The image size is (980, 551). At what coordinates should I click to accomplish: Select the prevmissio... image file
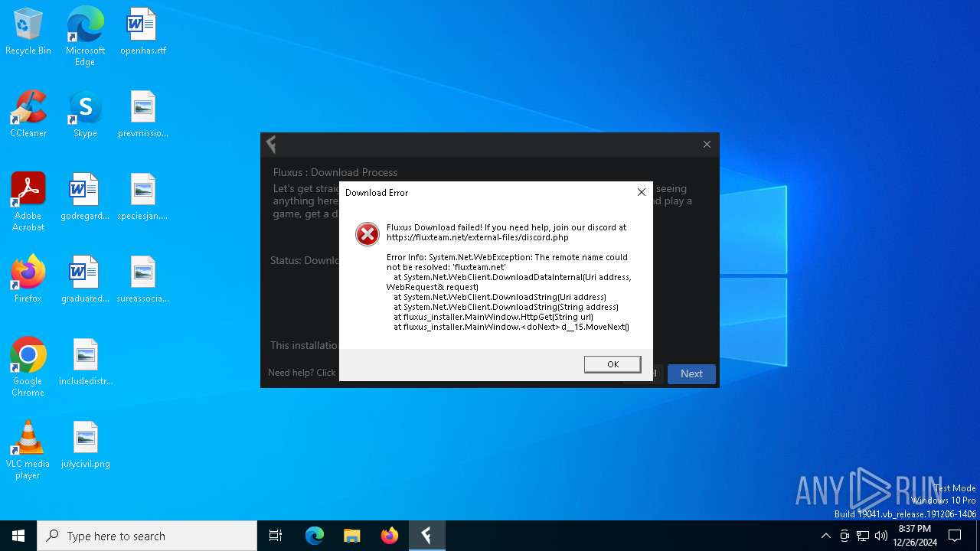point(142,115)
